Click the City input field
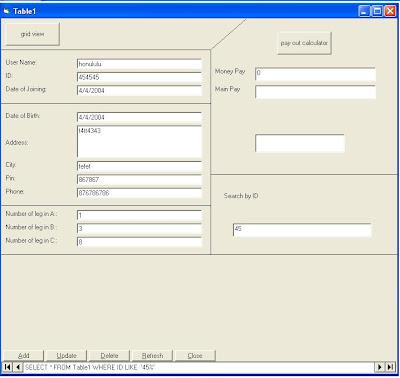Screen dimensions: 400x378 pyautogui.click(x=139, y=166)
